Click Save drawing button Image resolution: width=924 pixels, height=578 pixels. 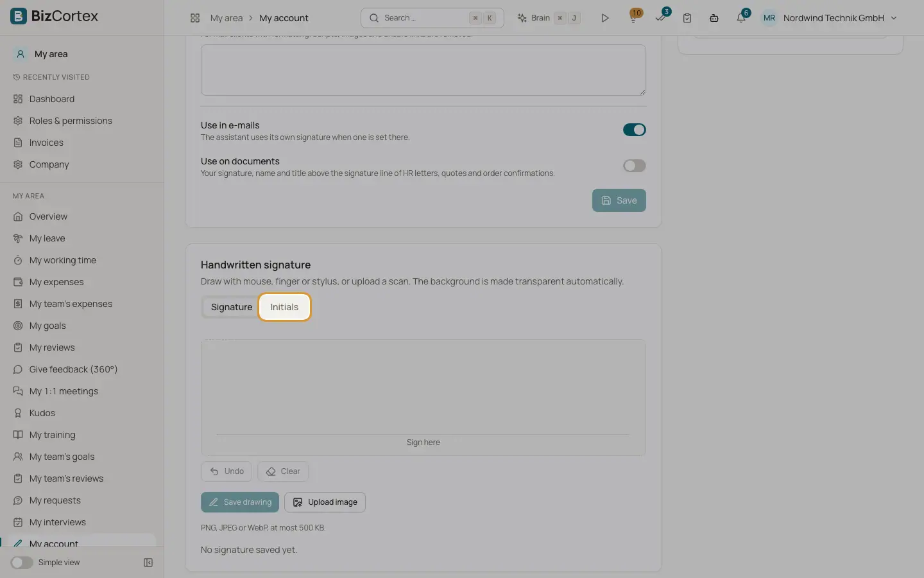point(240,502)
